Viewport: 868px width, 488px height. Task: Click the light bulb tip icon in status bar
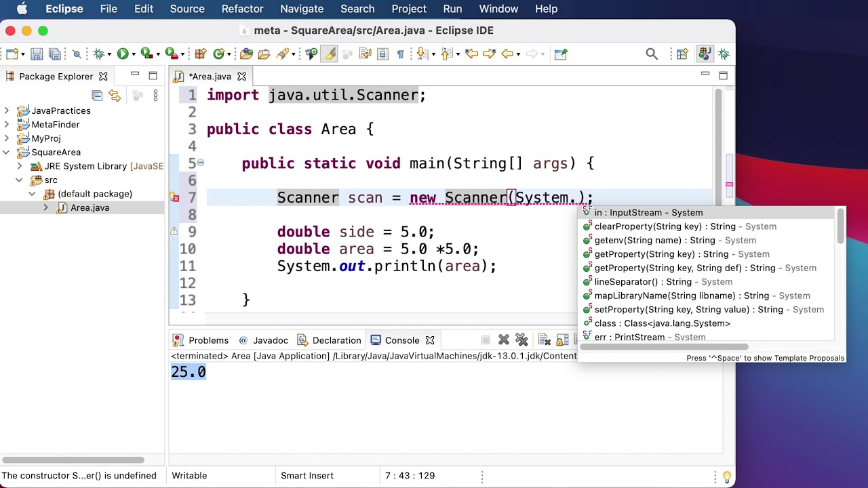point(727,476)
